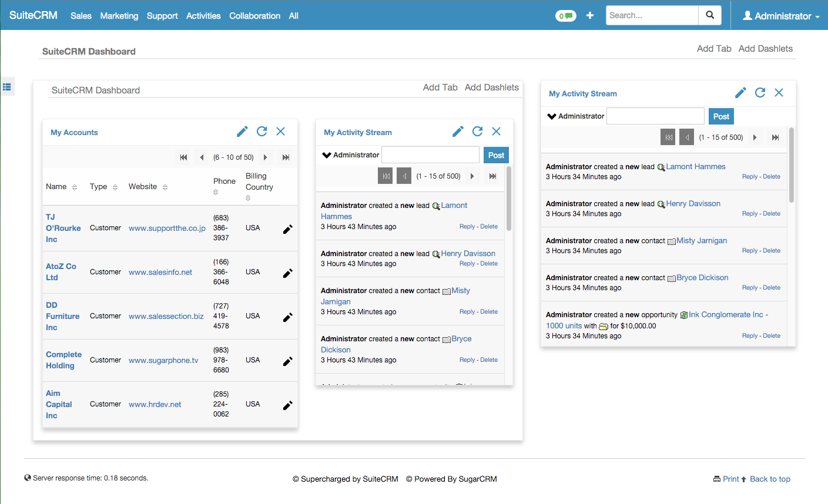Refresh the right My Activity Stream dashlet
828x504 pixels.
(x=760, y=93)
